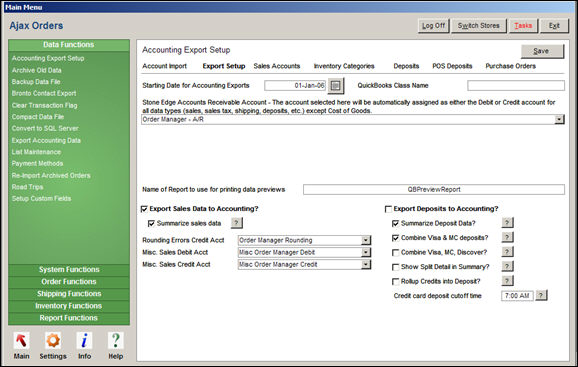This screenshot has width=578, height=367.
Task: Switch to the Sales Accounts tab
Action: pyautogui.click(x=276, y=66)
